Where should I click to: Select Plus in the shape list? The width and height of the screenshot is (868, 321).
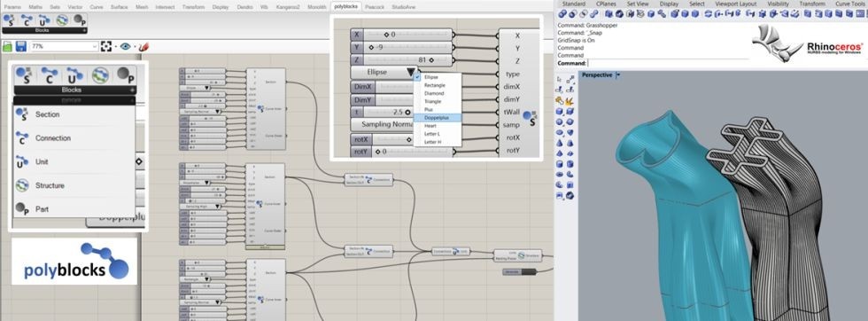click(438, 110)
